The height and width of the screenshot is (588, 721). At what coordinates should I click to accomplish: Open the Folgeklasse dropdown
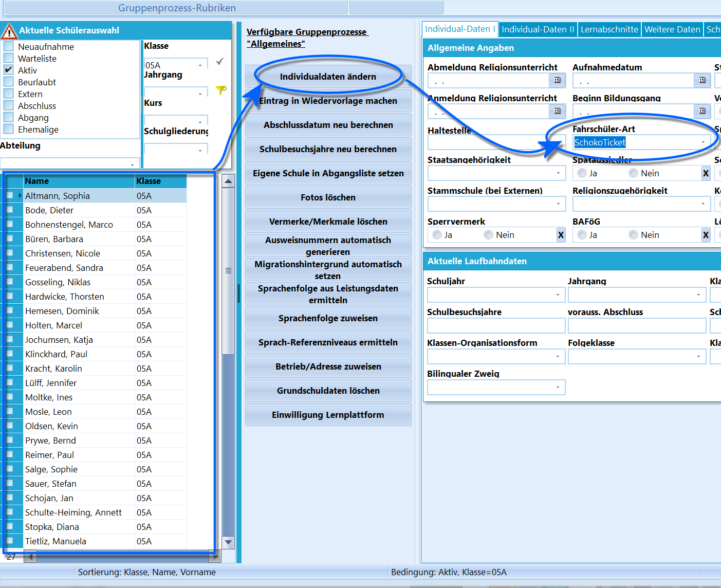[x=698, y=357]
